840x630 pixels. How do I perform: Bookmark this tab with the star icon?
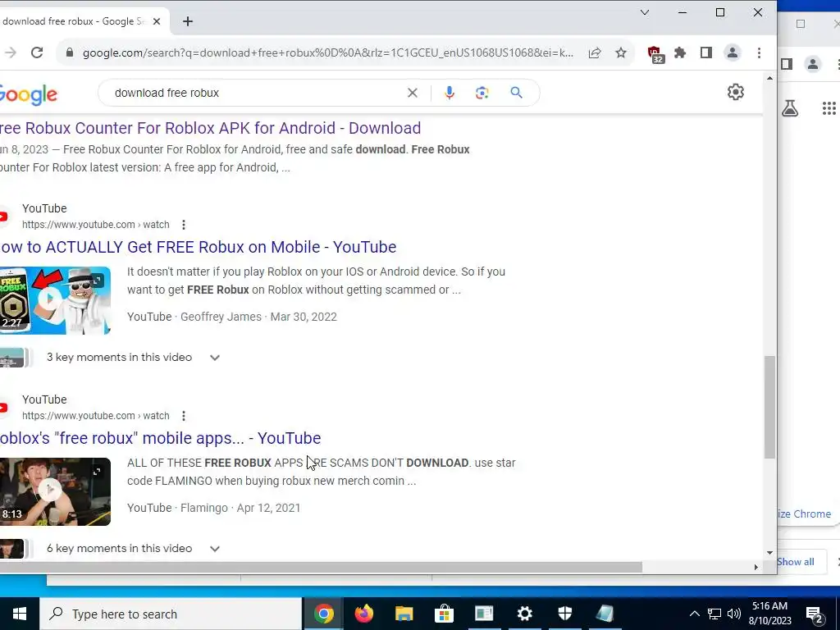621,52
